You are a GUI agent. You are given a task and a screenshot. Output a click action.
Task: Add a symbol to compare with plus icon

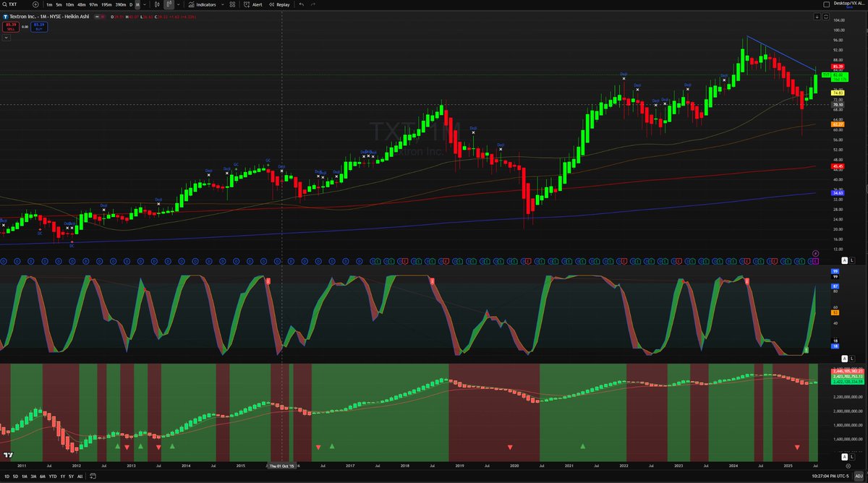pyautogui.click(x=35, y=4)
